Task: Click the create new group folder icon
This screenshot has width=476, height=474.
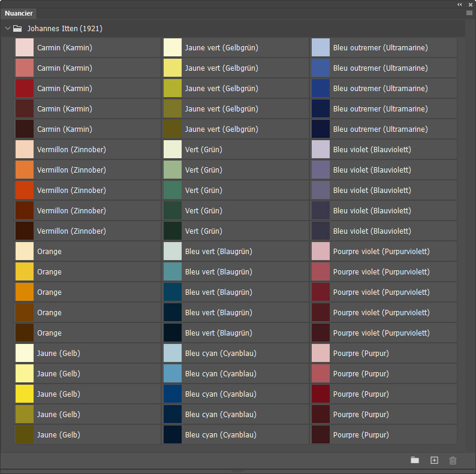Action: coord(415,460)
